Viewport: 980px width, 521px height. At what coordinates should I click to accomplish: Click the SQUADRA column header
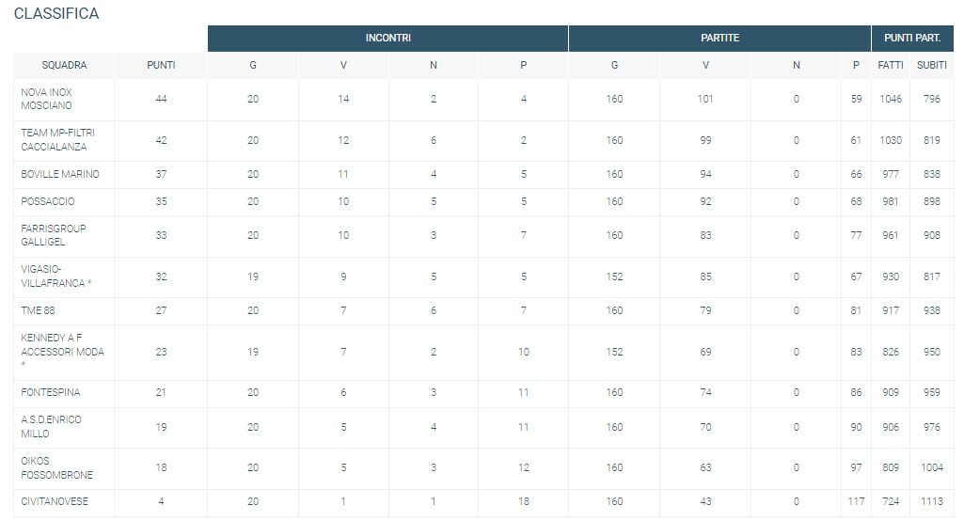[x=64, y=65]
